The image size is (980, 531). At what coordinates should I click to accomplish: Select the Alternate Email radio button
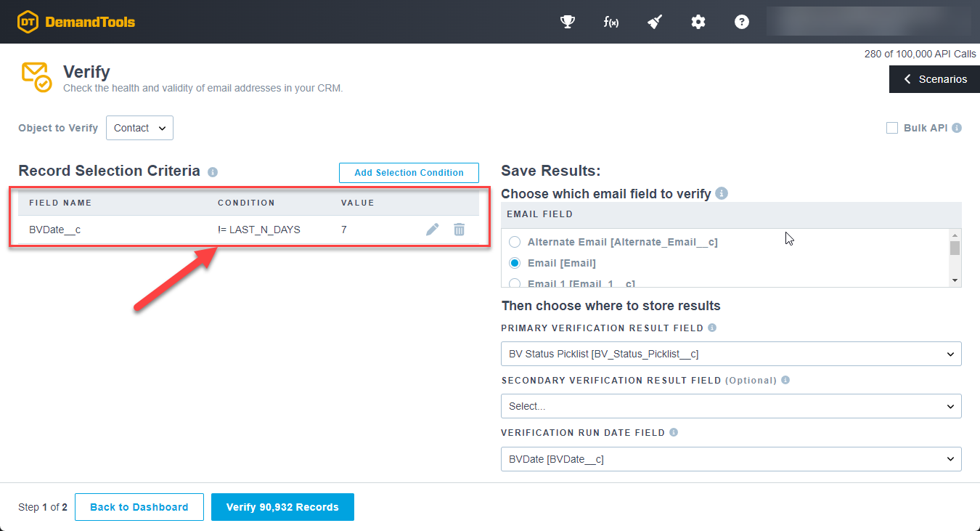click(515, 242)
